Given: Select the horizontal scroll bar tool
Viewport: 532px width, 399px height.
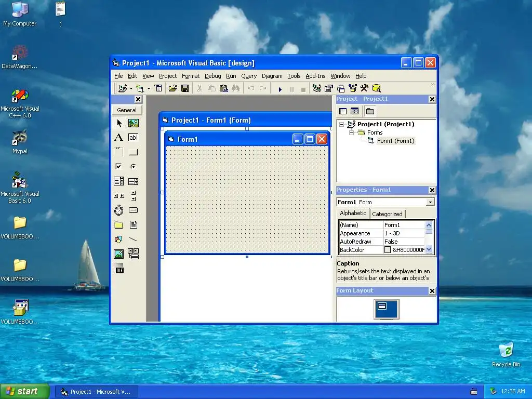Looking at the screenshot, I should point(119,196).
